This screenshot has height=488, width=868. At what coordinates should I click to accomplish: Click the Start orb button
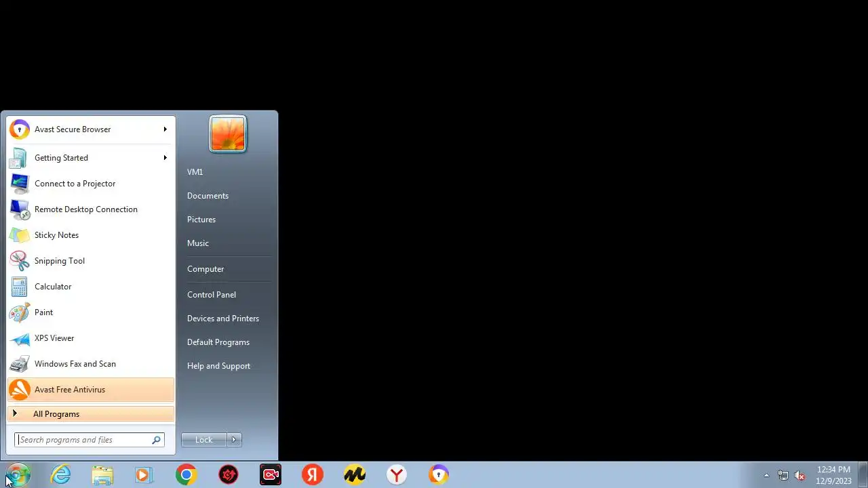18,474
